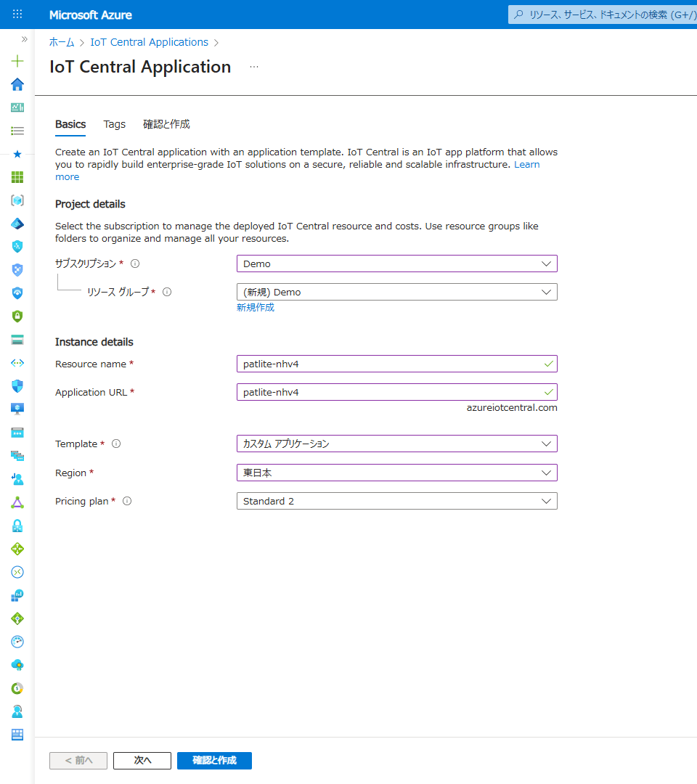Click the Azure search box
Image resolution: width=697 pixels, height=784 pixels.
click(x=603, y=15)
